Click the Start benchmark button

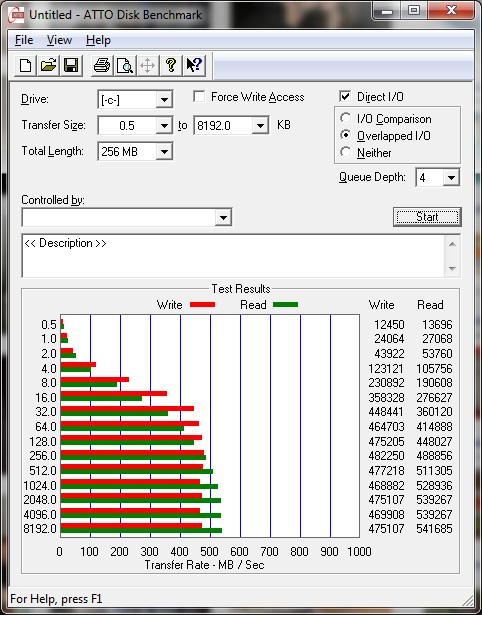pos(427,217)
